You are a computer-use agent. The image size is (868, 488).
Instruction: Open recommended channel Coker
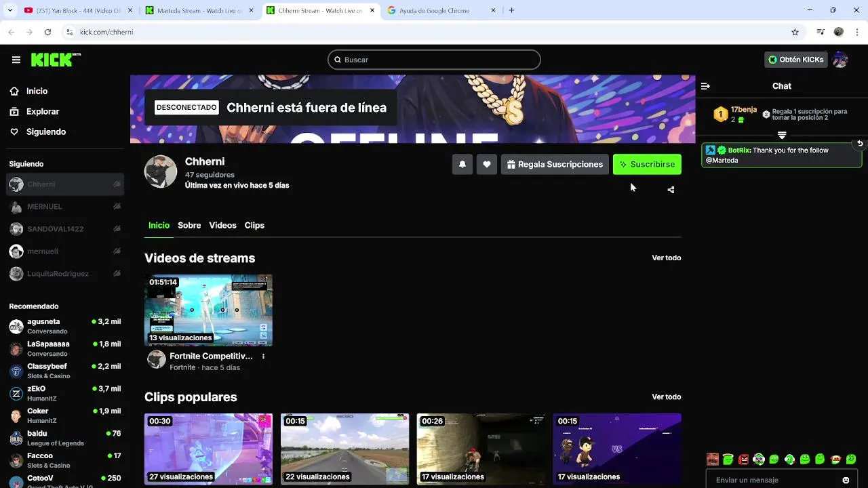click(x=65, y=415)
